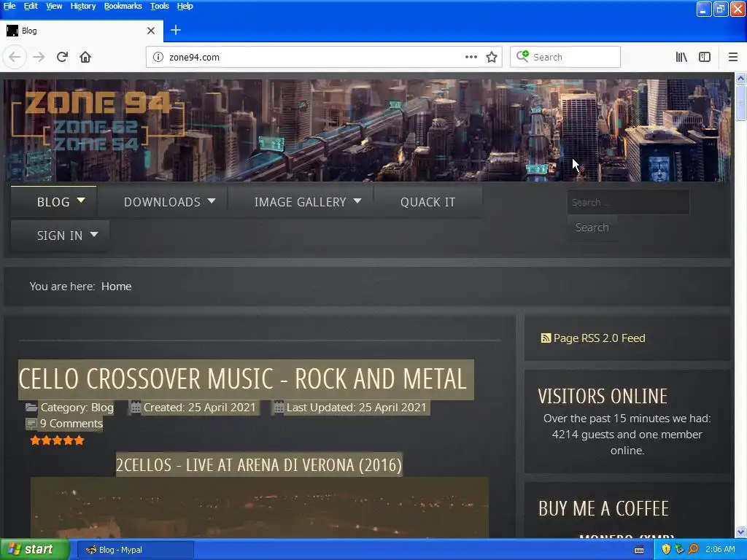Click the Zone 94 site logo
This screenshot has width=747, height=560.
[x=98, y=122]
